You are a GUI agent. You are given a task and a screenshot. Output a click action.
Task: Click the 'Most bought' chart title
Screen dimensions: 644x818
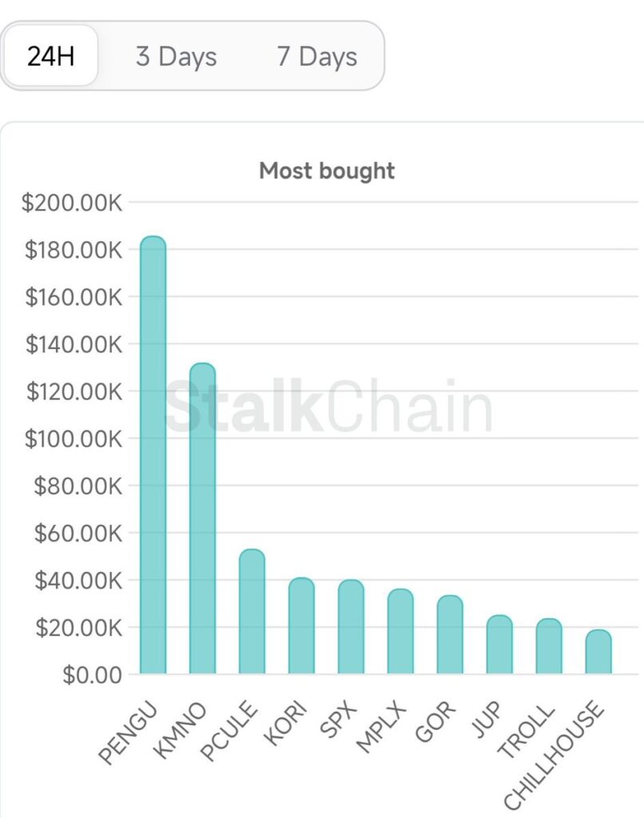pos(327,170)
